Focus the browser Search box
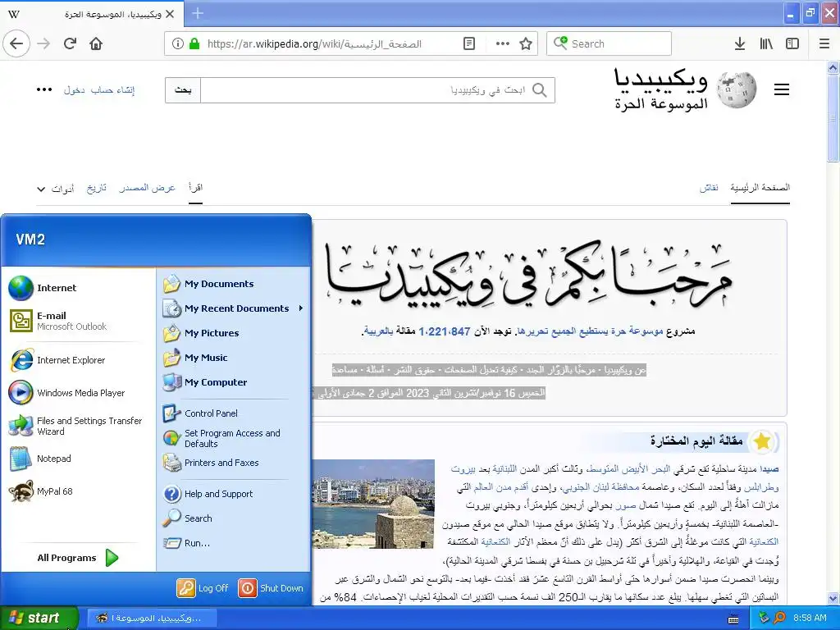Viewport: 840px width, 630px height. (609, 44)
